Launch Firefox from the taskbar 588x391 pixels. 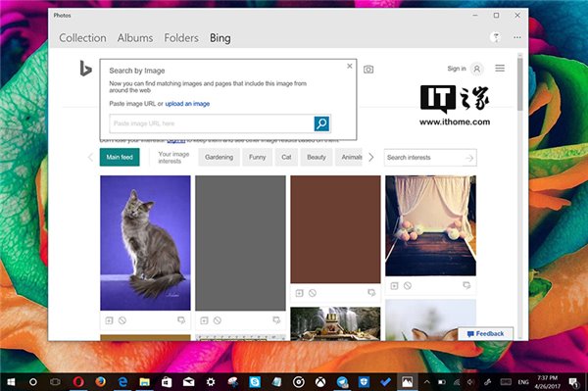tap(100, 382)
